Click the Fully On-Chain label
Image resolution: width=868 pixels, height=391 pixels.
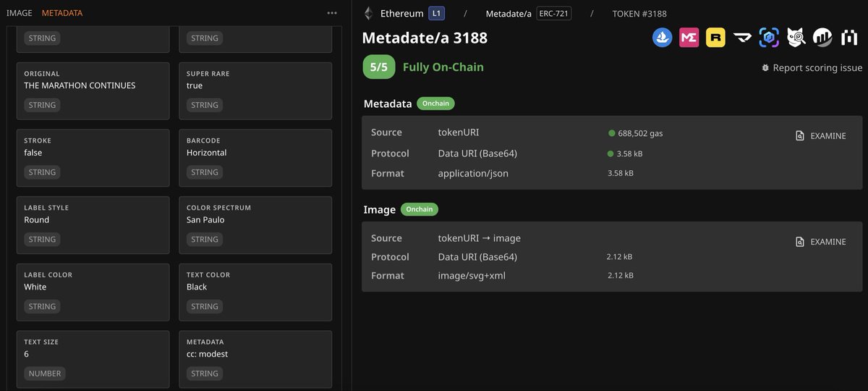(443, 67)
